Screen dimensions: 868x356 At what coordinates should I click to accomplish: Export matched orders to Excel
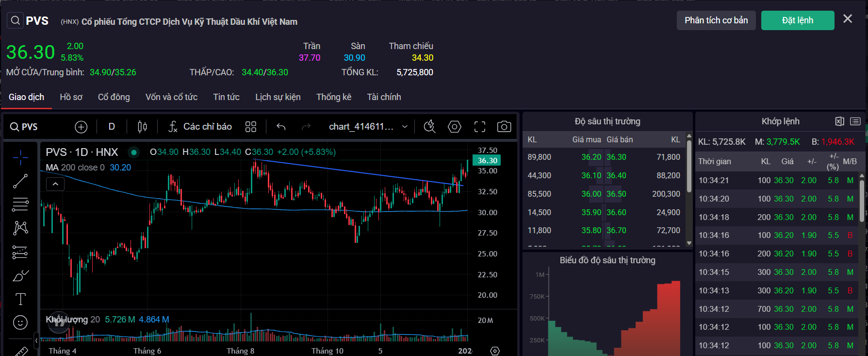click(x=840, y=121)
